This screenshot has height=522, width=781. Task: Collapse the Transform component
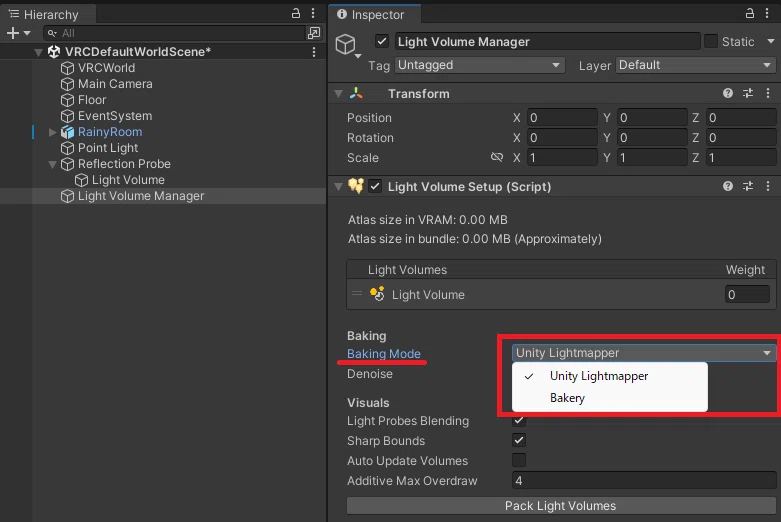point(339,93)
